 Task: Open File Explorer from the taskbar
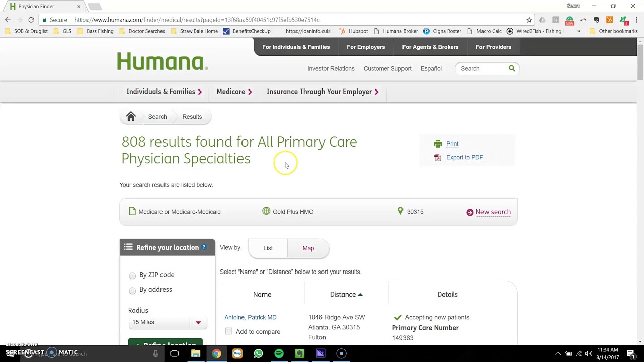pyautogui.click(x=196, y=353)
